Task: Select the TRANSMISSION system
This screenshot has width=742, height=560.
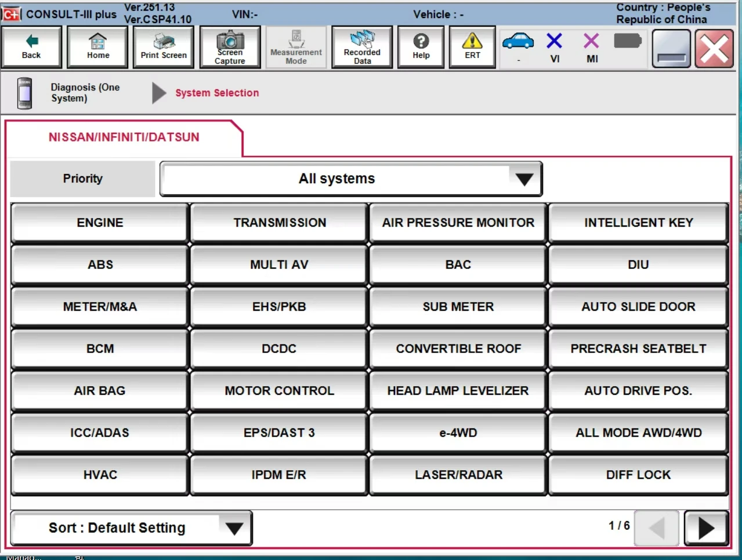Action: (280, 223)
